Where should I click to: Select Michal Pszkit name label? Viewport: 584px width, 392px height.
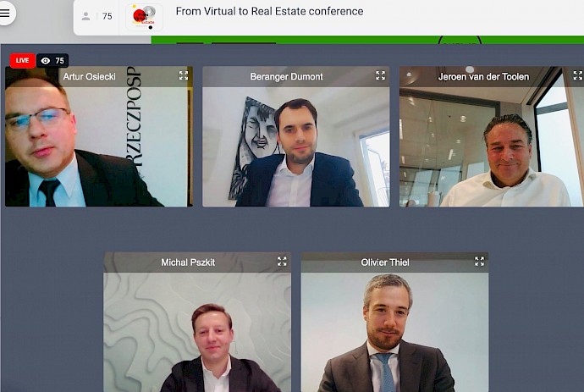coord(188,262)
